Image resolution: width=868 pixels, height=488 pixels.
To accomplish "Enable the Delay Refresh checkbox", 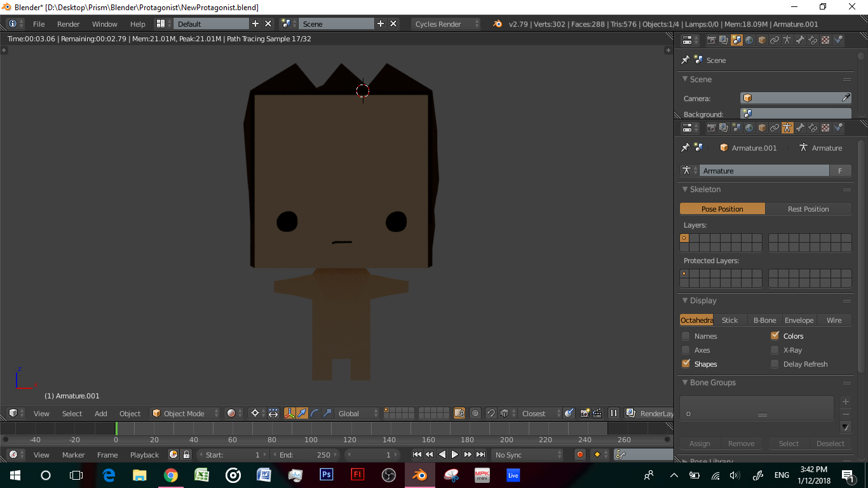I will (x=775, y=364).
